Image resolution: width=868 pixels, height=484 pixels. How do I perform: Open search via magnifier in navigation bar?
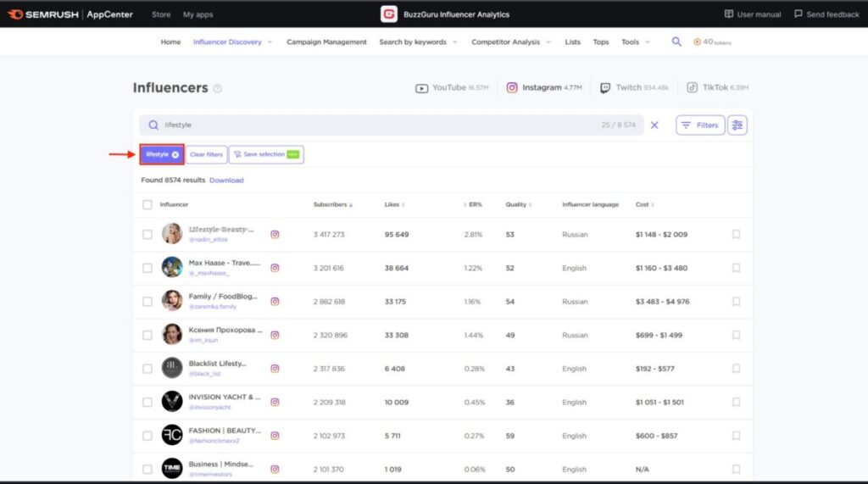pyautogui.click(x=676, y=42)
